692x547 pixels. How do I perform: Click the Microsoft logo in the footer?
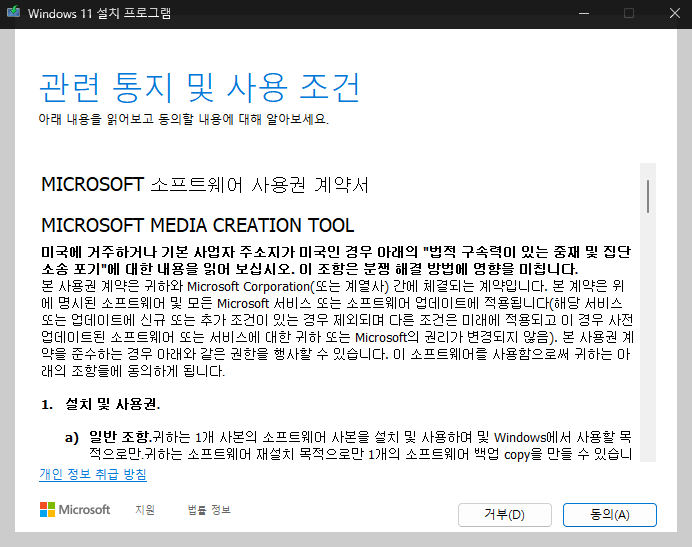(75, 509)
